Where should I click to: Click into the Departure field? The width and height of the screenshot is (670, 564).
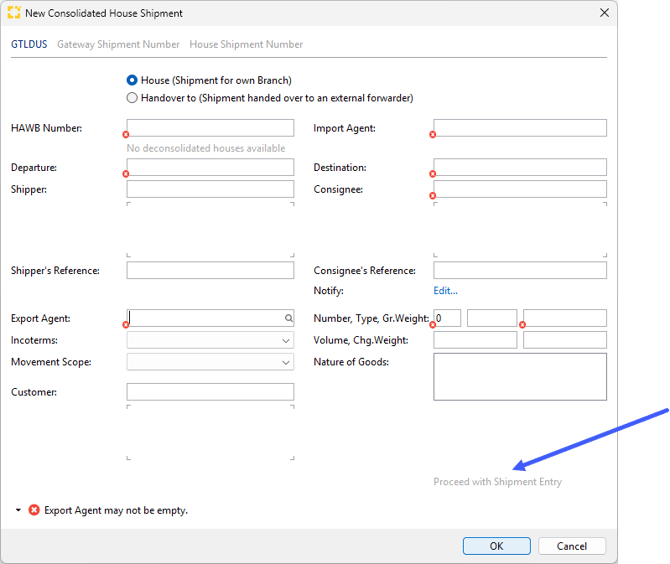tap(210, 167)
